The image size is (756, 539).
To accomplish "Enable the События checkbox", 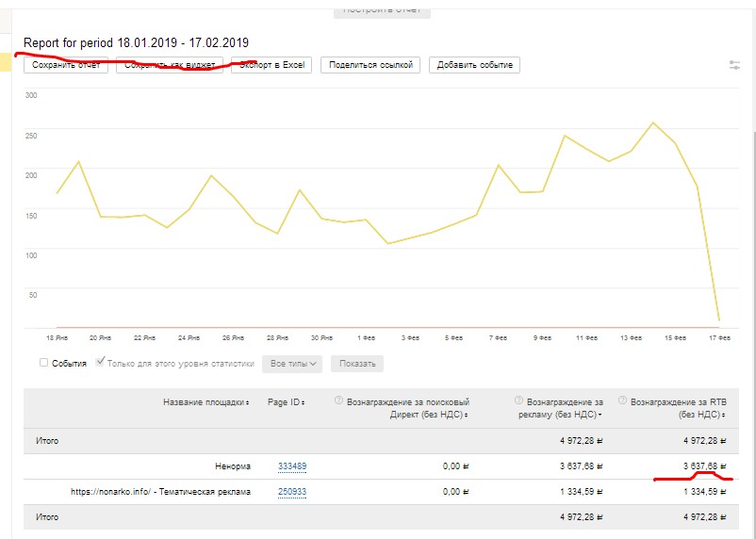I will click(44, 363).
